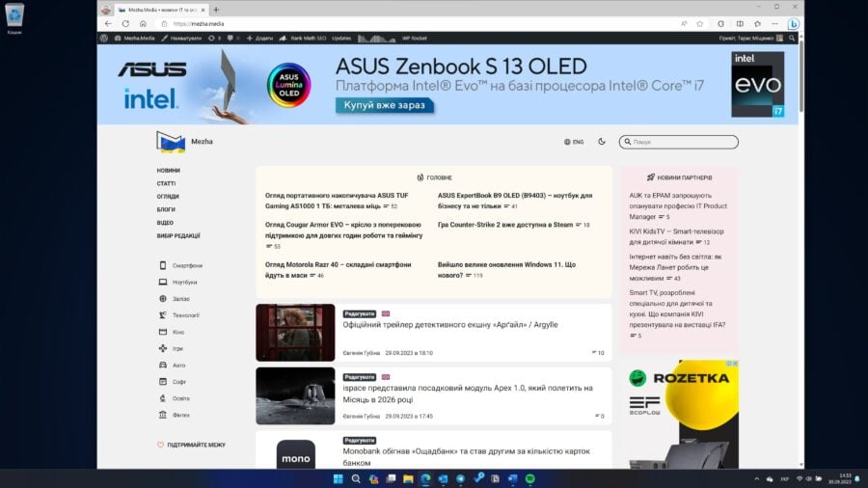Open Cougar Armor EVO chair review headline
Screen dimensions: 868x488
tap(343, 230)
